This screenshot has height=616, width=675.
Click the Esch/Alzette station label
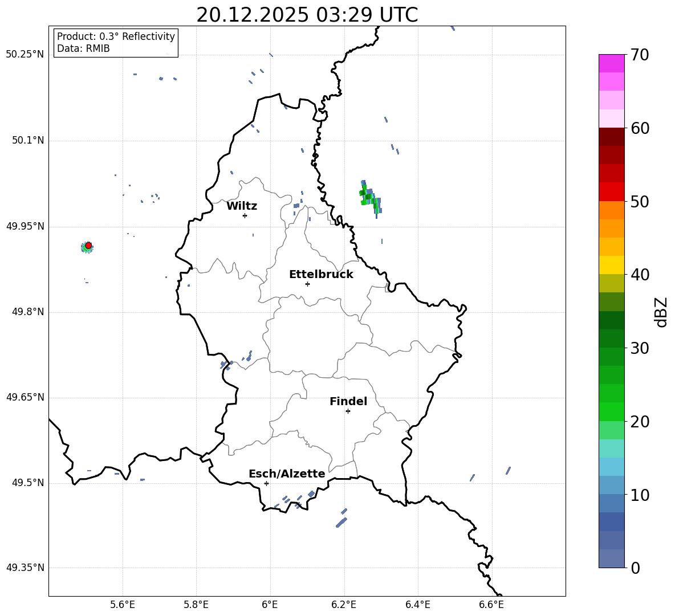point(287,474)
